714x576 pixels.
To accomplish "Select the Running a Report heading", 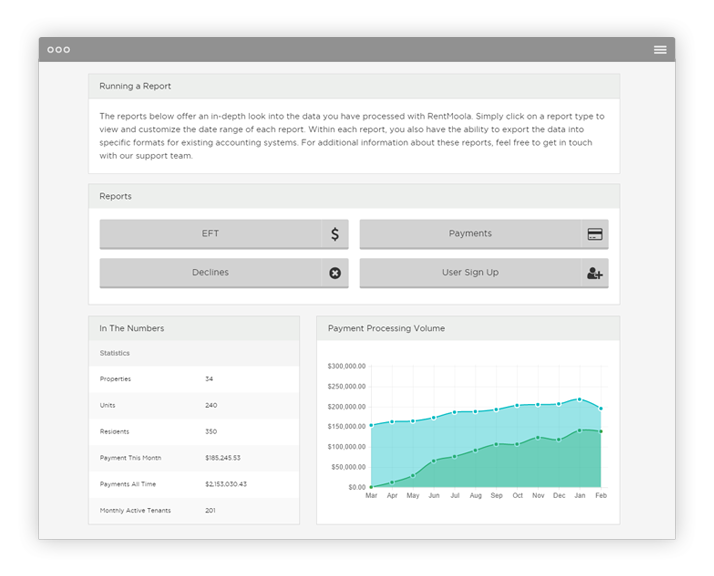I will click(135, 86).
